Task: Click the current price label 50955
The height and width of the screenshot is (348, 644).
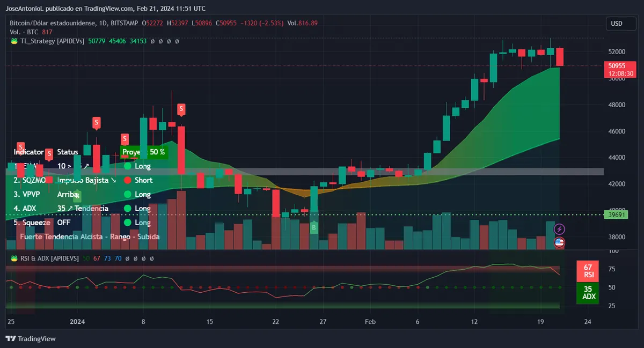Action: [x=620, y=69]
